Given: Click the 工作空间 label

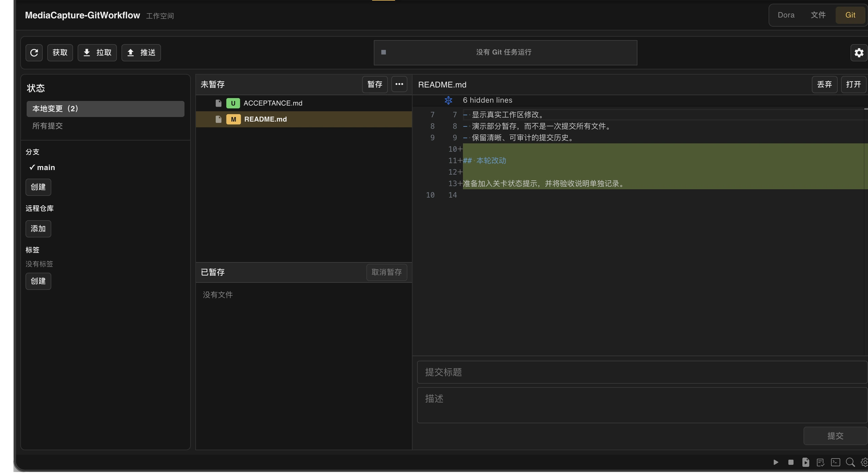Looking at the screenshot, I should [160, 16].
